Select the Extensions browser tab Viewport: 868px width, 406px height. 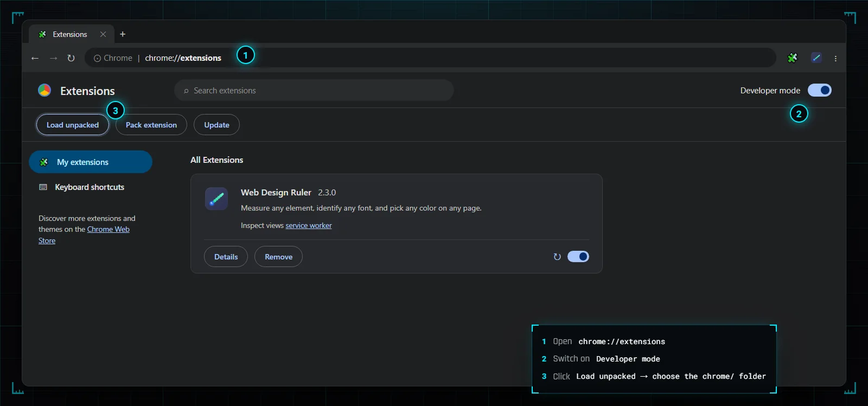pos(71,34)
